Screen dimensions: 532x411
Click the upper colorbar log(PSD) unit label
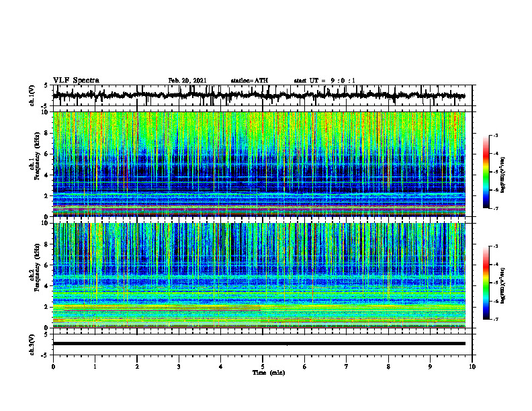pos(503,175)
